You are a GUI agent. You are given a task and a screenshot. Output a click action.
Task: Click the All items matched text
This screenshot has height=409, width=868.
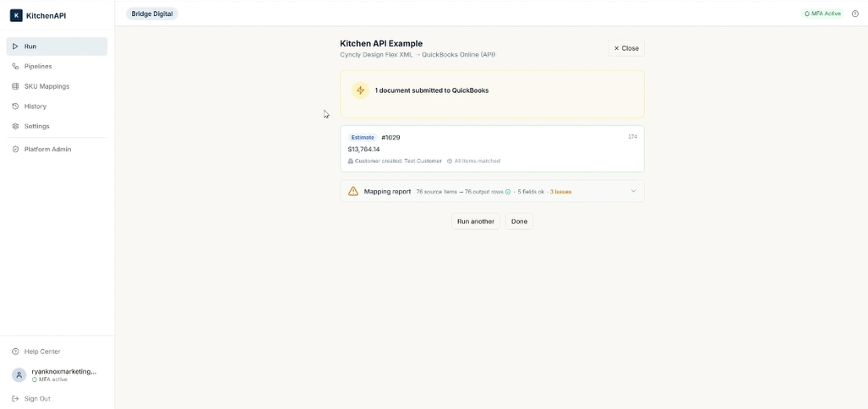[x=478, y=161]
